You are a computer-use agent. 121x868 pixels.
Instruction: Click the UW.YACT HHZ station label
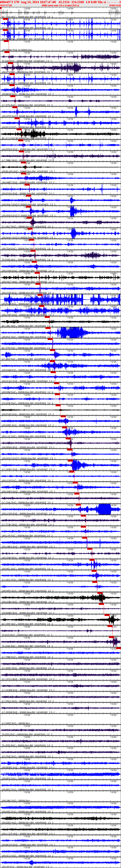(27, 281)
